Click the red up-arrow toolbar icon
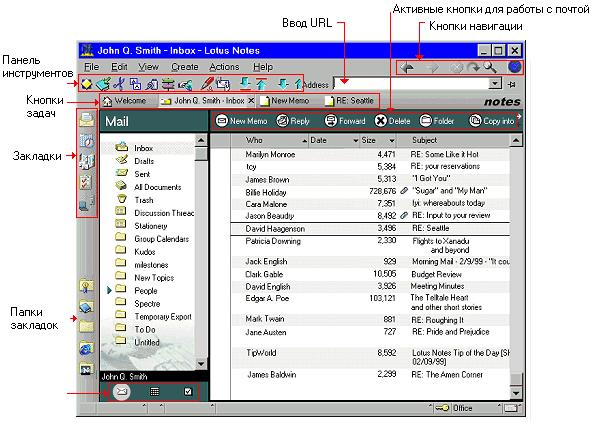Viewport: 595px width, 425px height. point(261,83)
